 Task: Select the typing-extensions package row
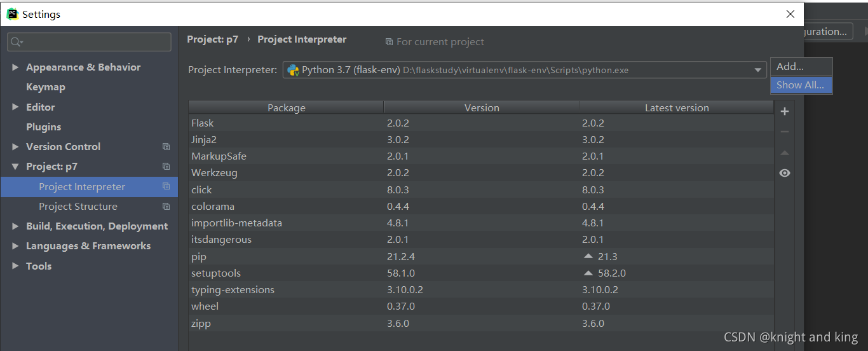[481, 290]
